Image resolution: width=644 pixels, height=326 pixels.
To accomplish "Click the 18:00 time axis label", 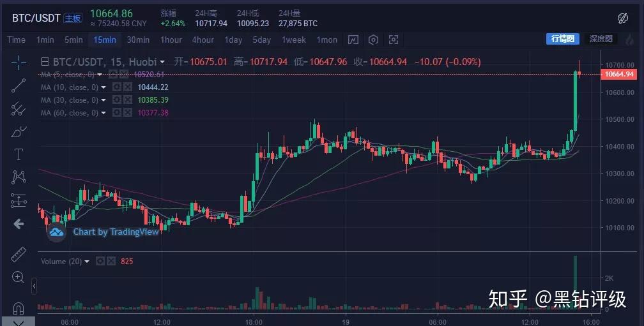I will click(x=254, y=322).
